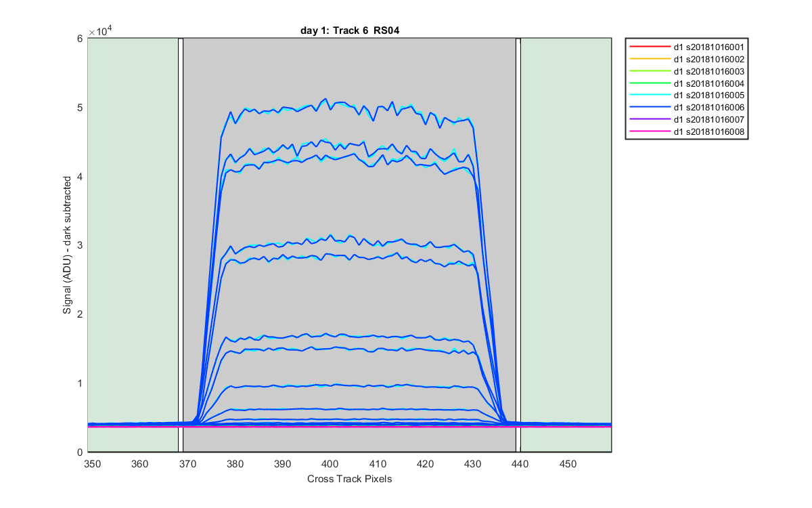Click the x-axis tick label 350
812x508 pixels.
[x=92, y=464]
